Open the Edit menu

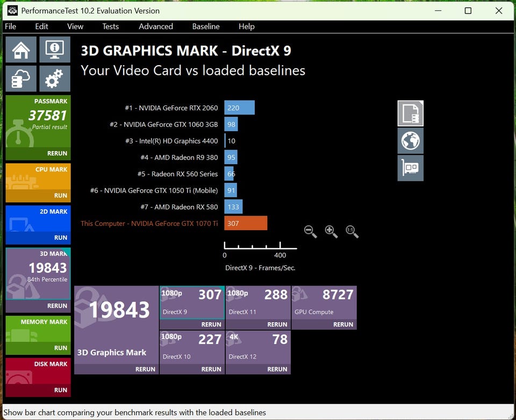[x=41, y=26]
